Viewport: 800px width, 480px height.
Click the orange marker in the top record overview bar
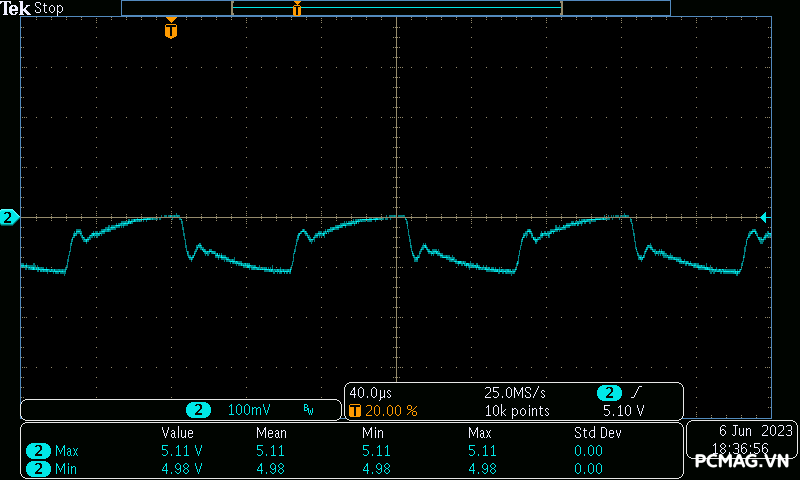click(x=296, y=9)
